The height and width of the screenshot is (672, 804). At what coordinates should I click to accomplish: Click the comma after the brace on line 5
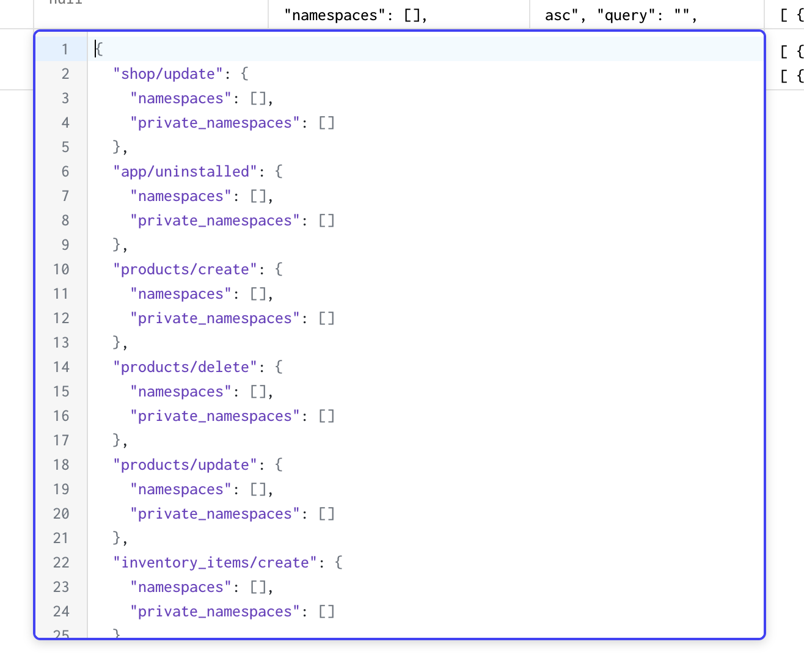click(x=123, y=147)
